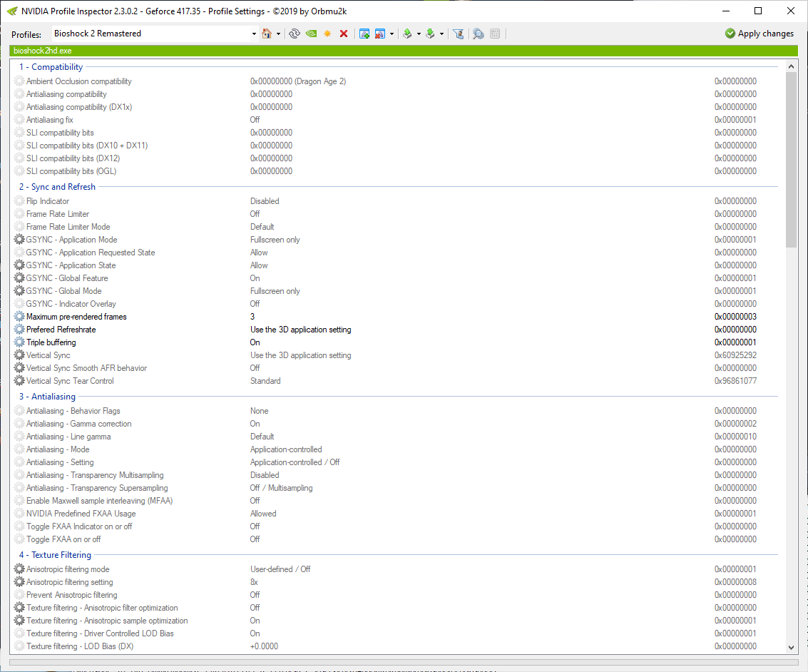The height and width of the screenshot is (672, 808).
Task: Remove application from current profile icon
Action: (x=380, y=34)
